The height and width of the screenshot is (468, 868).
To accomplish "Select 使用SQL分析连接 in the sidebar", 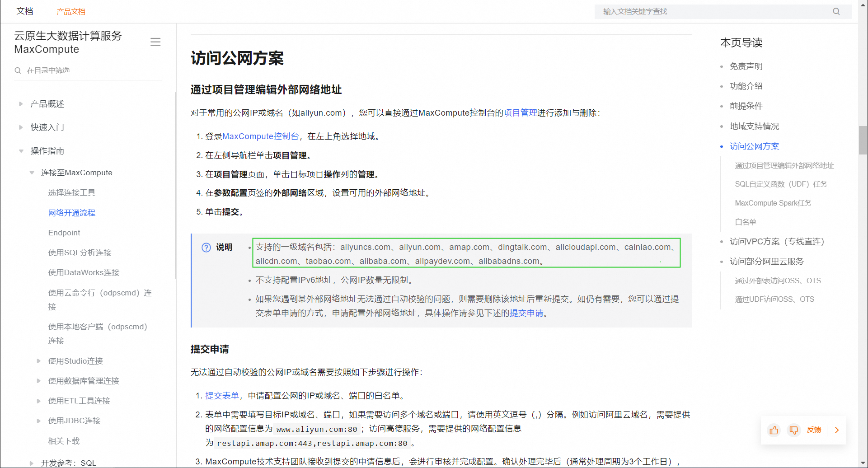I will [x=80, y=253].
